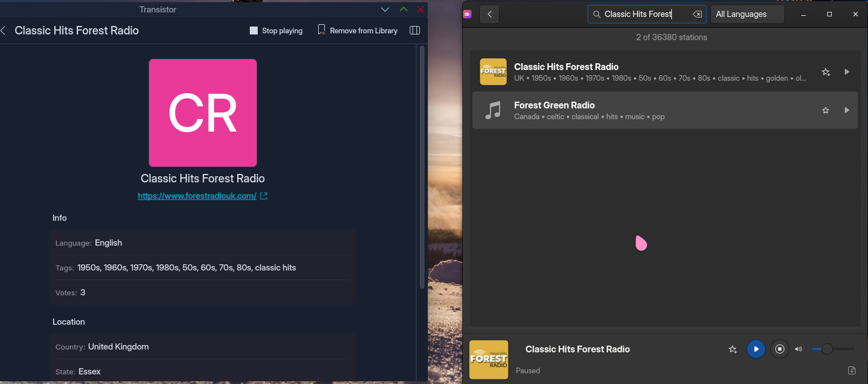Play Forest Green Radio from results list
The height and width of the screenshot is (384, 868).
point(847,111)
